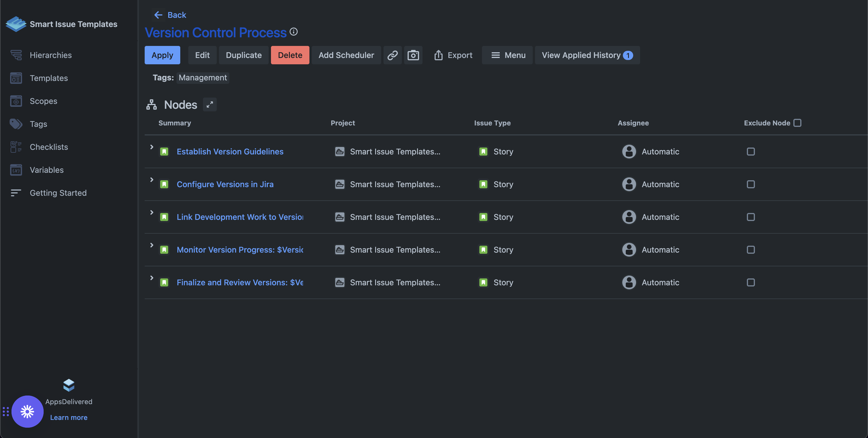The width and height of the screenshot is (868, 438).
Task: Open the Menu dropdown
Action: 507,55
